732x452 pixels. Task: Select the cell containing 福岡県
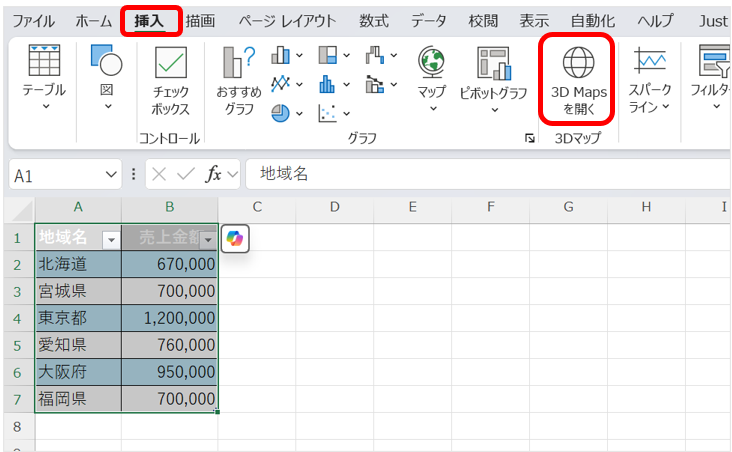tap(78, 399)
